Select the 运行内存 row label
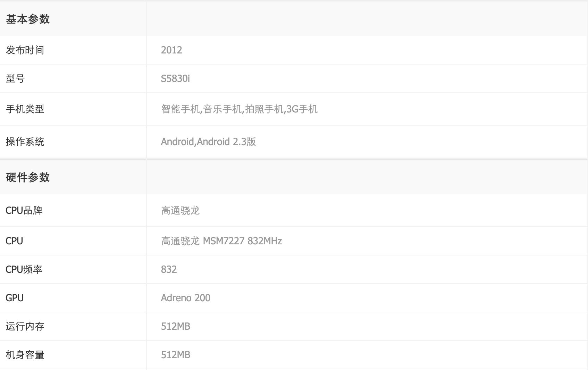Viewport: 588px width, 370px height. tap(25, 326)
